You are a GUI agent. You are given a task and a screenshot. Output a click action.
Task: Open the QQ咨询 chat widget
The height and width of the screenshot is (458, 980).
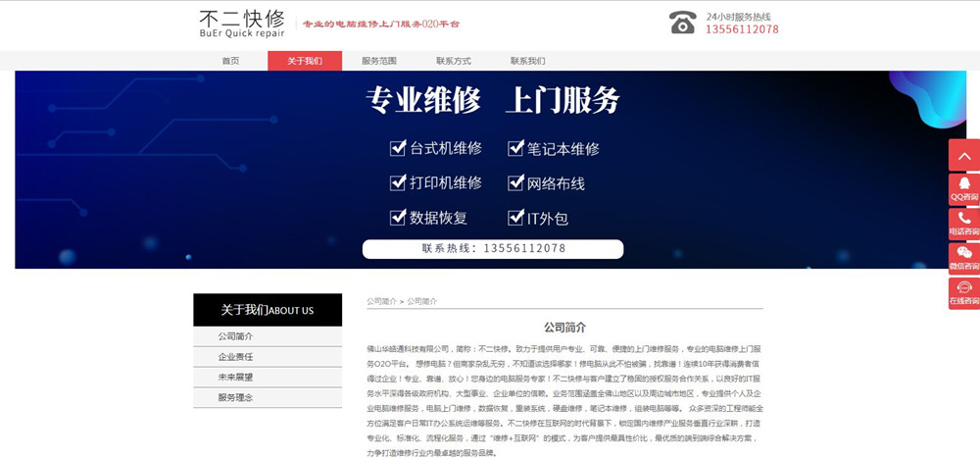(x=963, y=189)
